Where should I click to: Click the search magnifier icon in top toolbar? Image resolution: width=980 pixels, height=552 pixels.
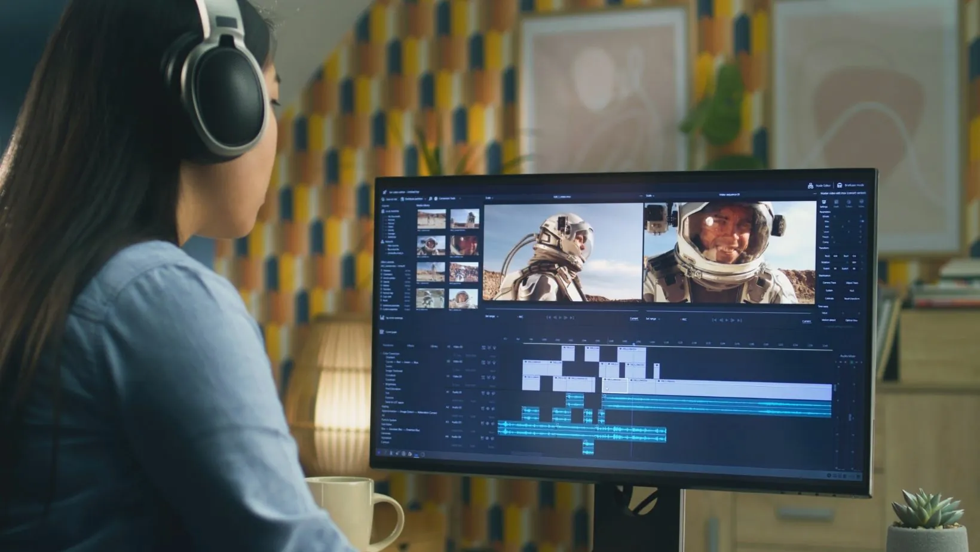click(430, 198)
